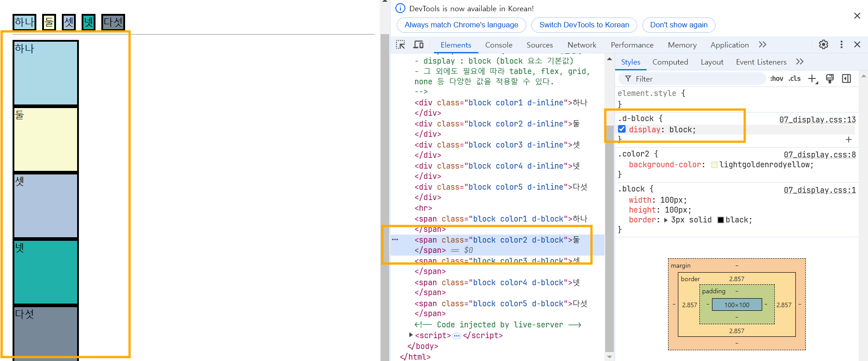Open the Event Listeners sidebar tab
The height and width of the screenshot is (361, 868).
click(x=761, y=62)
